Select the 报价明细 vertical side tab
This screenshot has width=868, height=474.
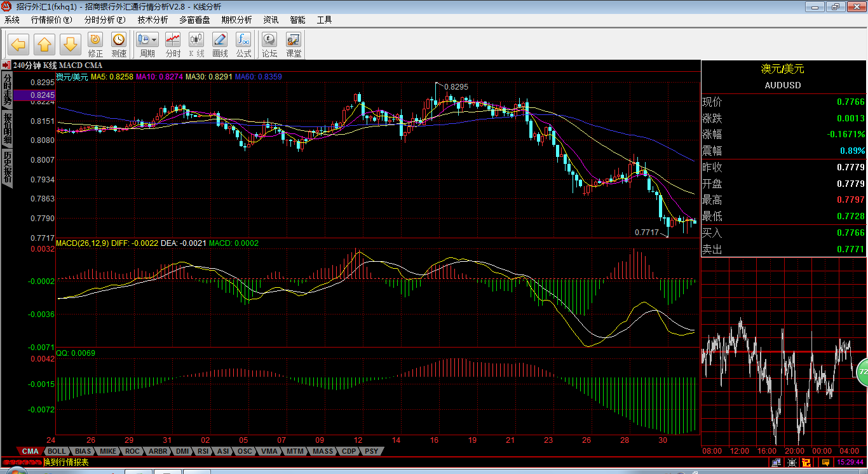(8, 129)
